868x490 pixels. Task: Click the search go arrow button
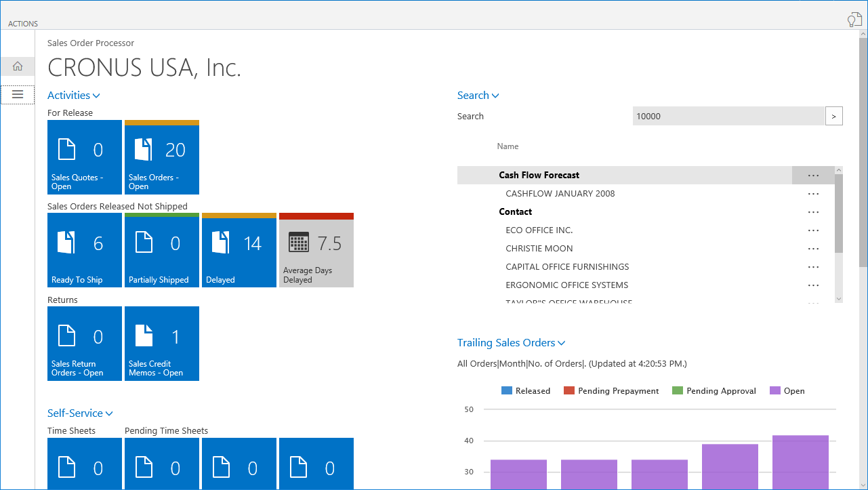[834, 116]
